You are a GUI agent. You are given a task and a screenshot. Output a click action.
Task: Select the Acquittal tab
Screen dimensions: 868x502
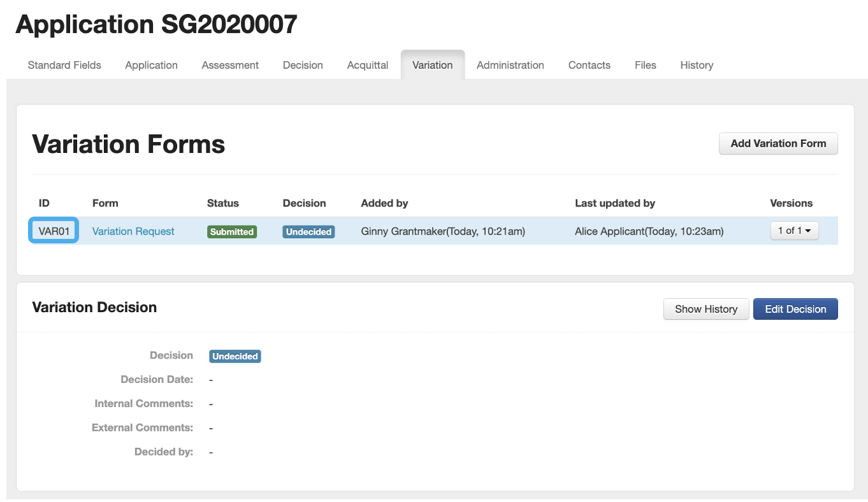[368, 65]
